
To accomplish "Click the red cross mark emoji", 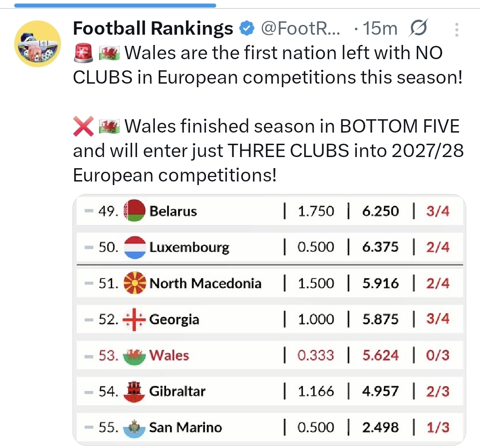I will (x=83, y=127).
